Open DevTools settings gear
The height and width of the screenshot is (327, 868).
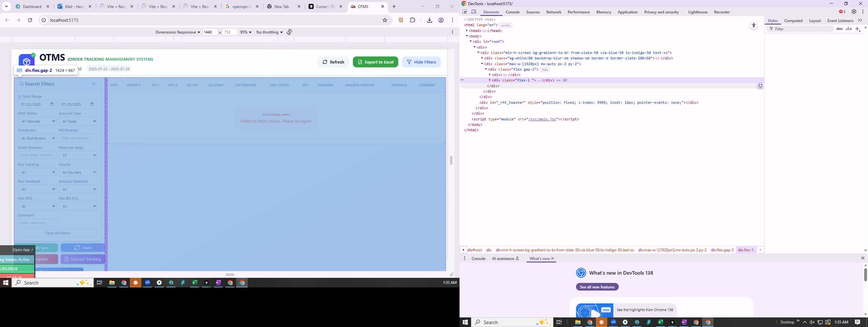[854, 12]
